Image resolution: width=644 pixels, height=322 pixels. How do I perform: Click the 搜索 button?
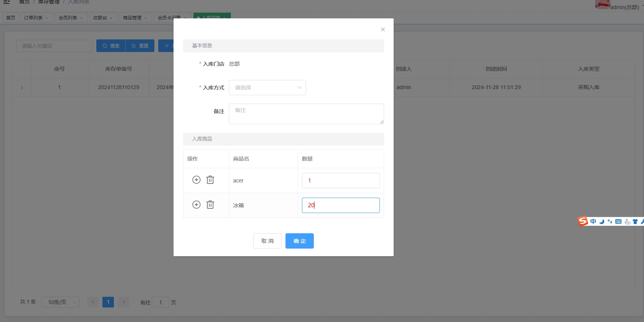[111, 46]
